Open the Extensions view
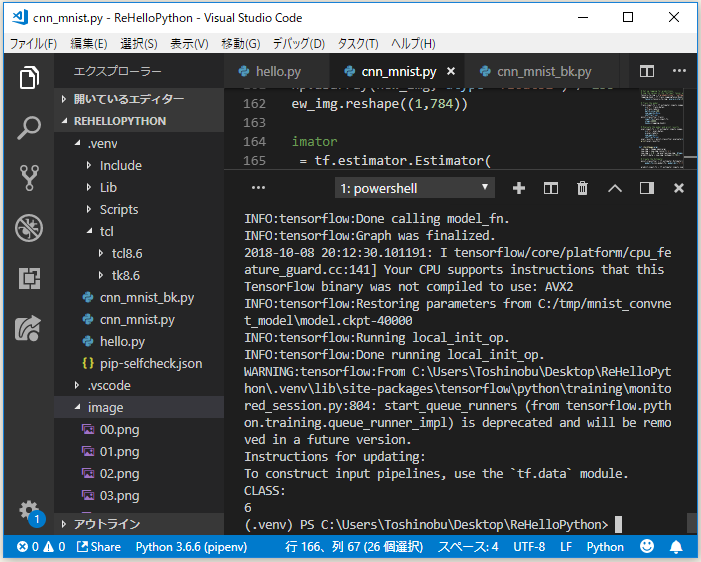Screen dimensions: 701x562 click(29, 278)
